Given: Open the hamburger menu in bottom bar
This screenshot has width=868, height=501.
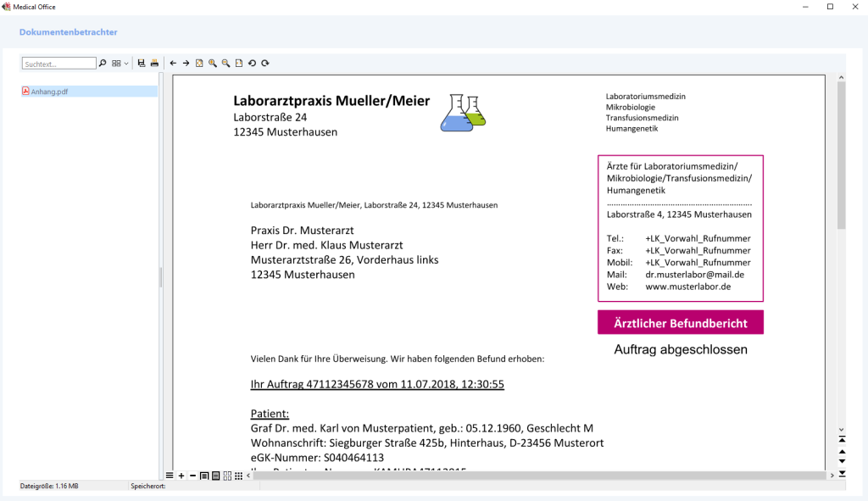Looking at the screenshot, I should click(x=170, y=476).
